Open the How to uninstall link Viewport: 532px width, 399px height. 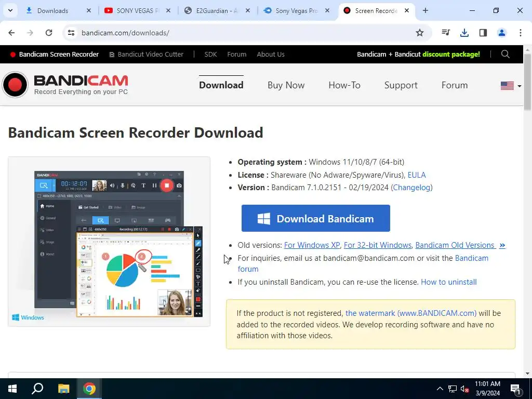(448, 282)
